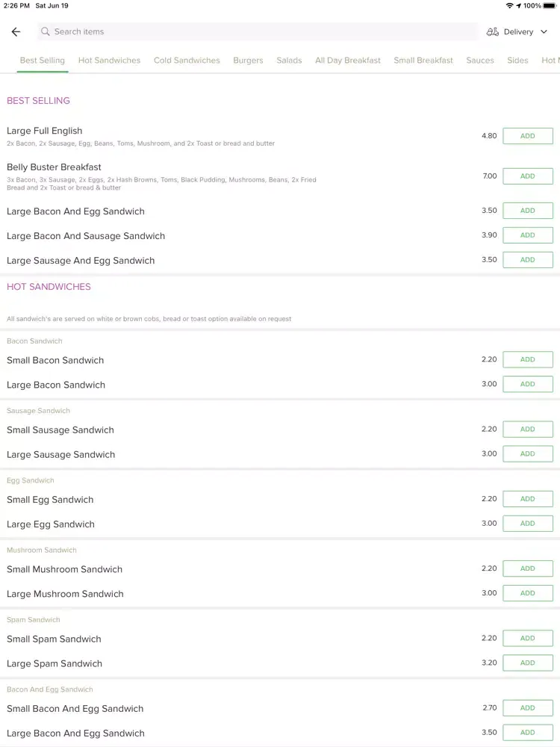This screenshot has width=560, height=747.
Task: Tap the battery status icon
Action: (550, 6)
